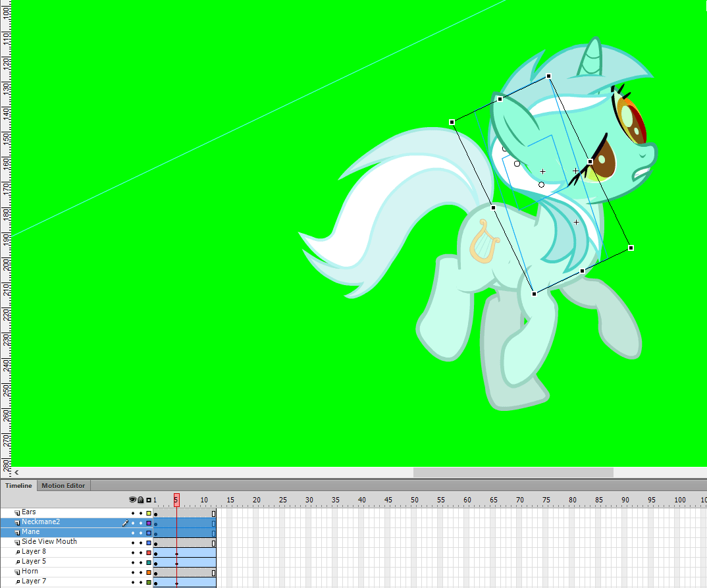Click the green outline swatch of Layer 7
The width and height of the screenshot is (707, 588).
click(149, 583)
